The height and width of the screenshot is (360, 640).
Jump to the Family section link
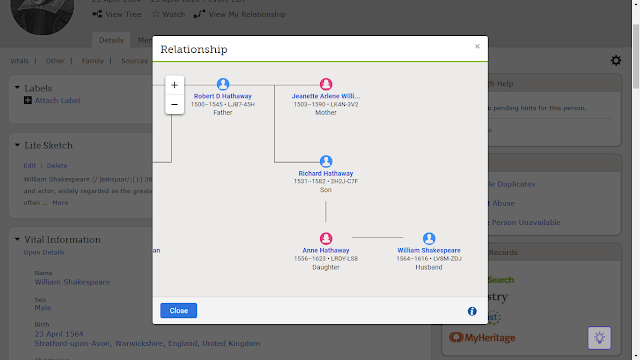(x=93, y=61)
